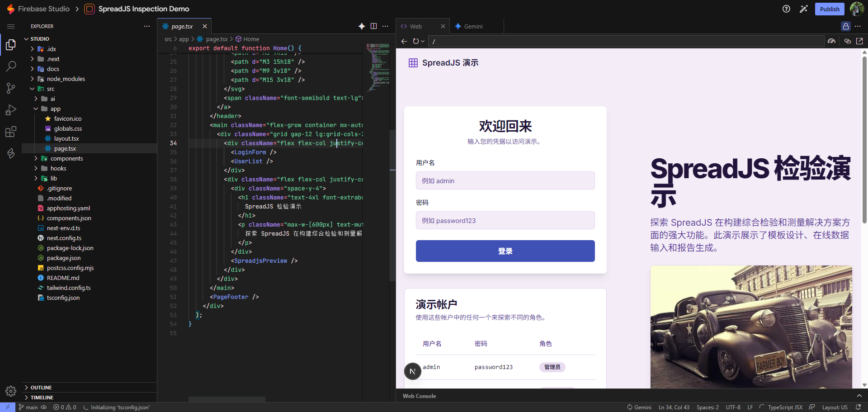868x412 pixels.
Task: Toggle the lock editor group button
Action: [846, 26]
